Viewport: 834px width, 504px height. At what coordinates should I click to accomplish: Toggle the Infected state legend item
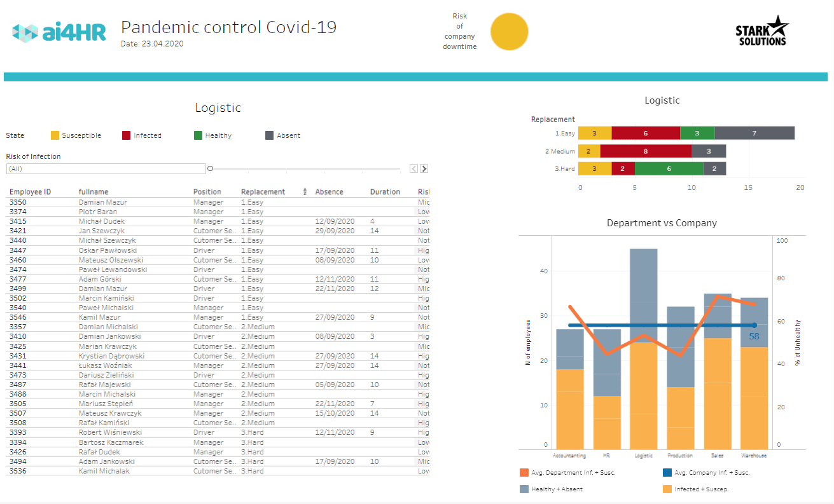141,135
